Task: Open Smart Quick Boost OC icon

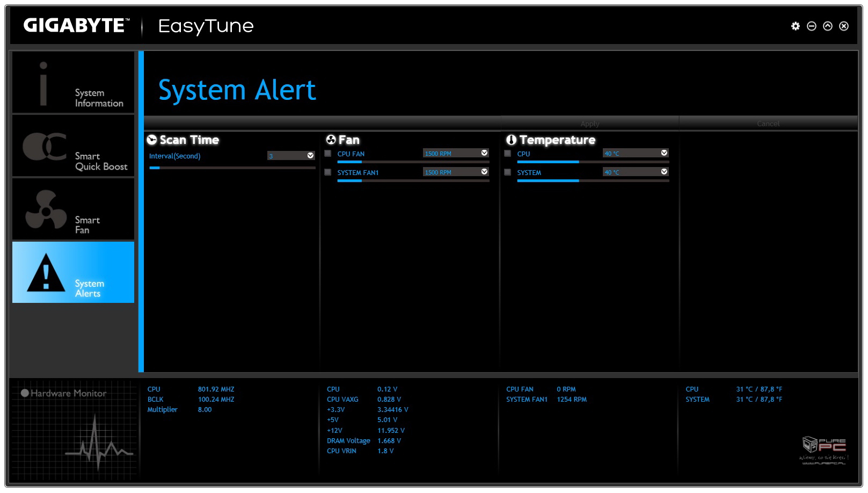Action: (x=45, y=147)
